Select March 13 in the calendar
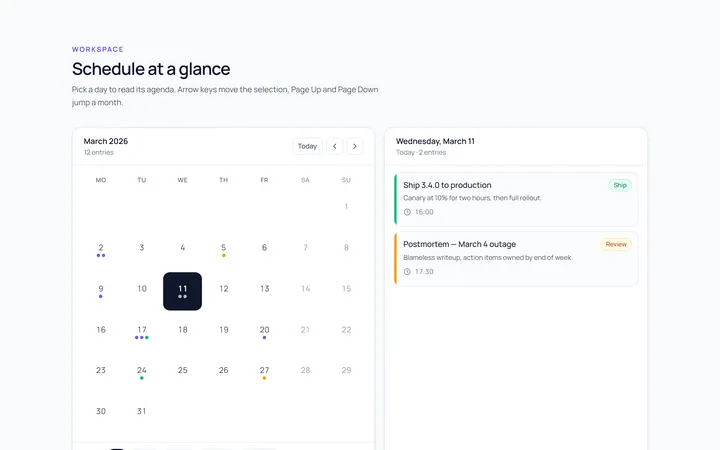Screen dimensions: 720x450 (264, 289)
